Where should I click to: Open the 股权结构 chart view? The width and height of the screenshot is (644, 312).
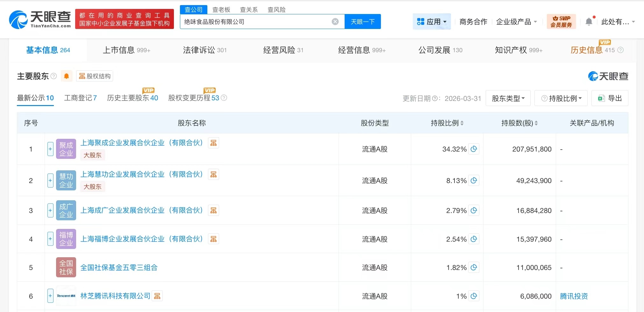click(x=94, y=76)
